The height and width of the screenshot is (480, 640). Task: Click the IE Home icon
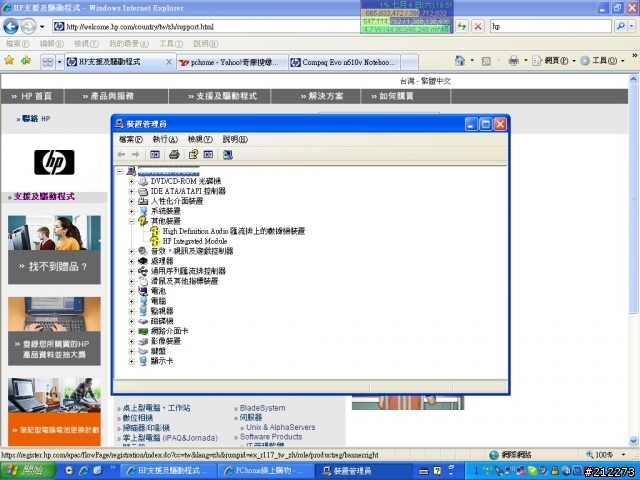[460, 60]
